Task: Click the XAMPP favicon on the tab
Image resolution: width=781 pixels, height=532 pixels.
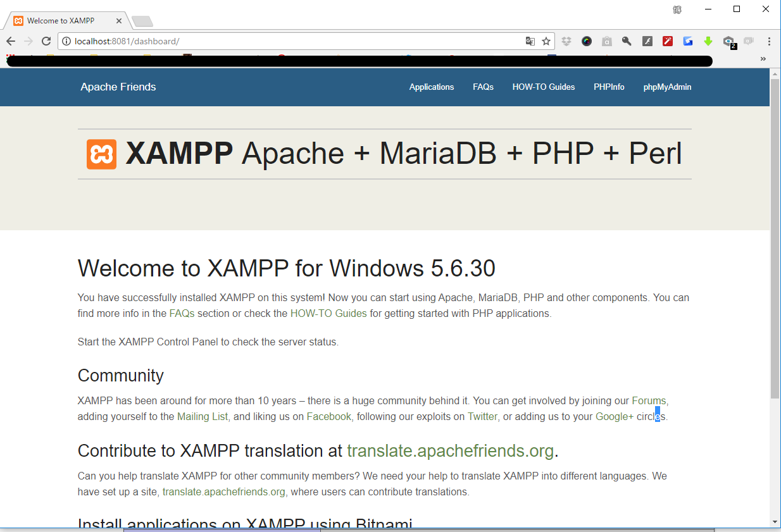Action: [x=18, y=20]
